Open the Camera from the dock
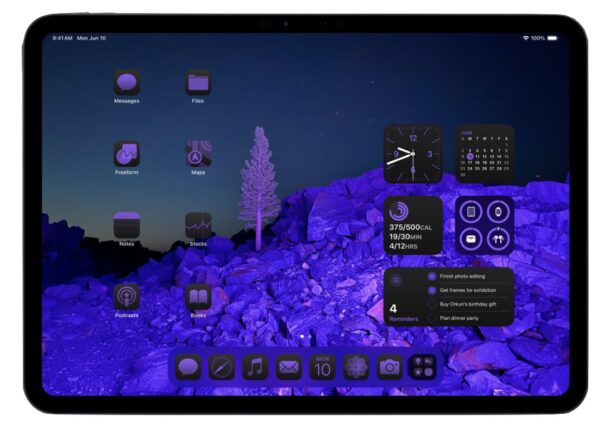Image resolution: width=610 pixels, height=435 pixels. (389, 367)
